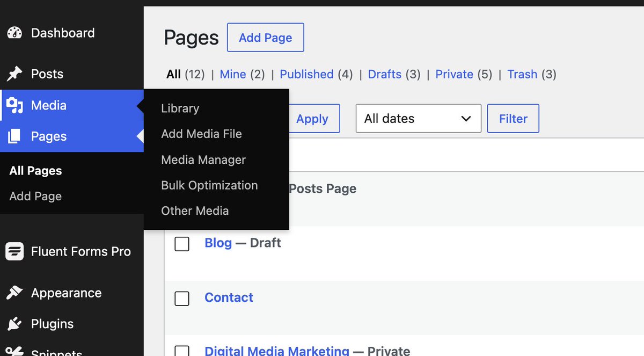644x356 pixels.
Task: Open the Blog page title link
Action: (218, 243)
